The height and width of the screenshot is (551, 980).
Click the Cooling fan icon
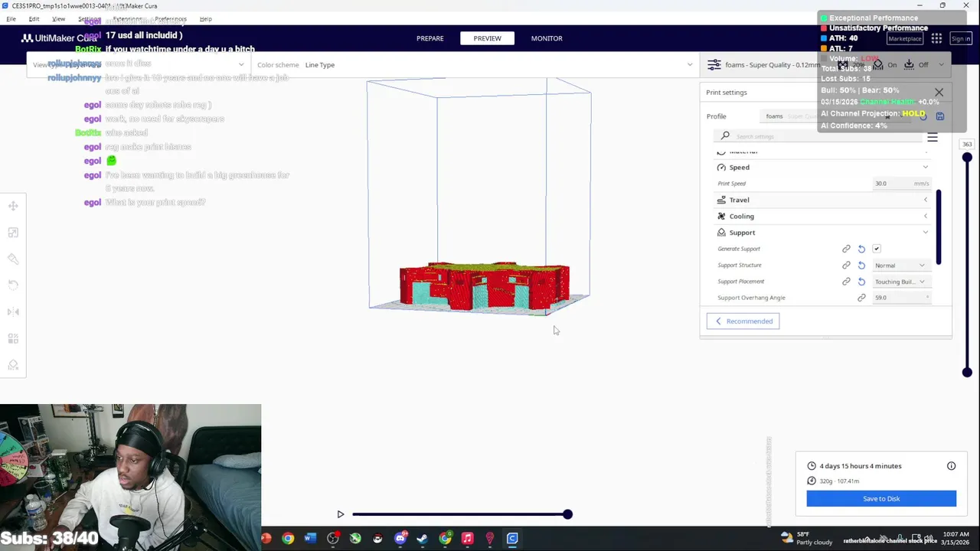(721, 216)
